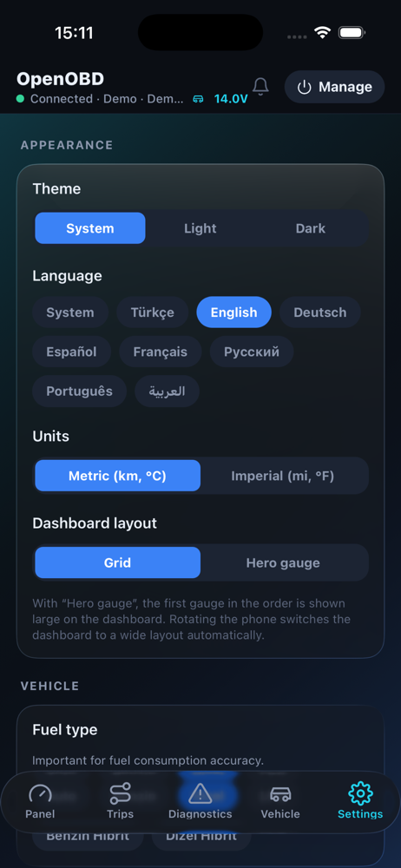Pick the Русский language option

pyautogui.click(x=252, y=352)
